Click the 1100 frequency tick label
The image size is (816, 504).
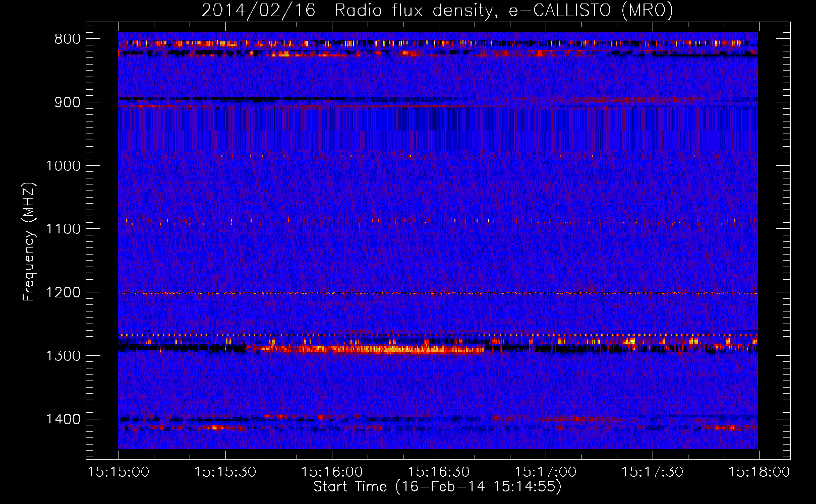click(63, 229)
